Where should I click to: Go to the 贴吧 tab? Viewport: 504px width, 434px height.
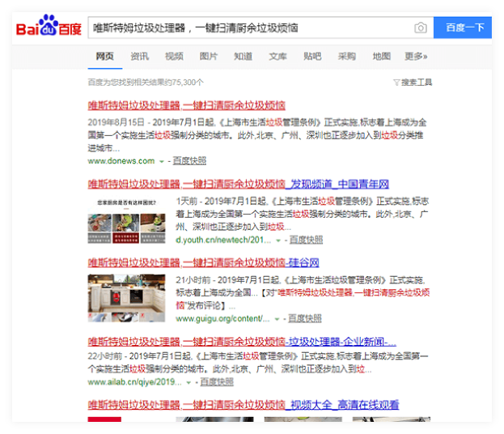(312, 57)
